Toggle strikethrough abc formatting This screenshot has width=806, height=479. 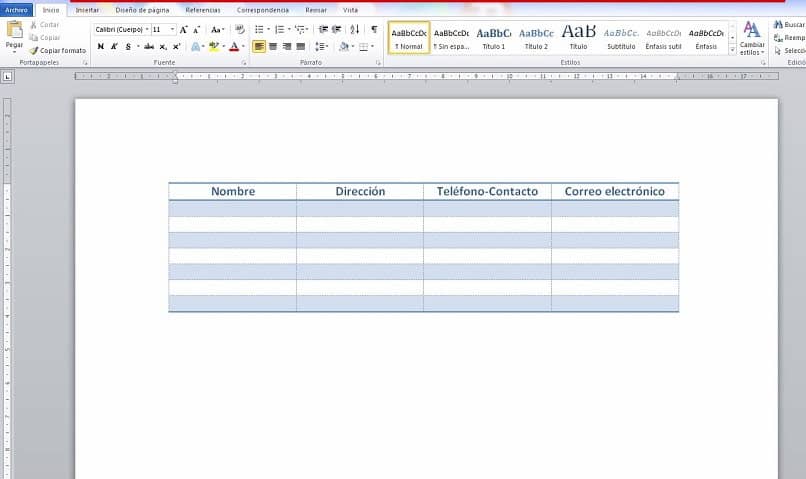pyautogui.click(x=149, y=46)
